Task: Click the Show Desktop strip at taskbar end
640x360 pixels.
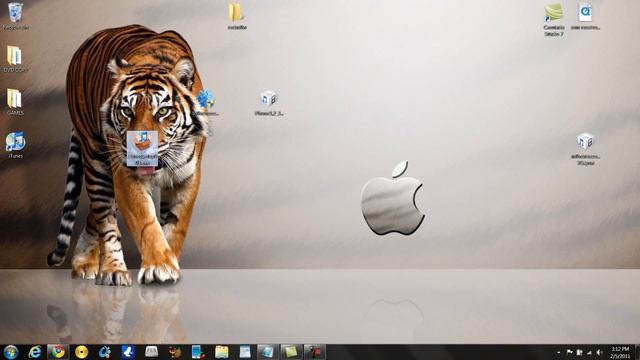Action: pyautogui.click(x=637, y=352)
